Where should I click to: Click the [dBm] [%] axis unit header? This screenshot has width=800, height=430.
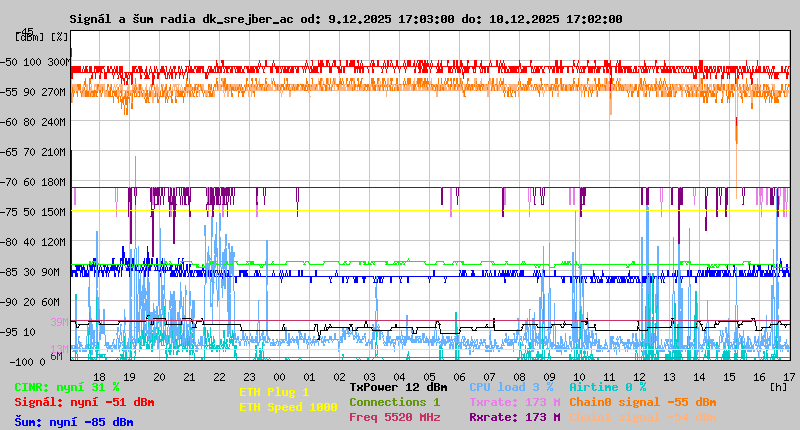(41, 37)
